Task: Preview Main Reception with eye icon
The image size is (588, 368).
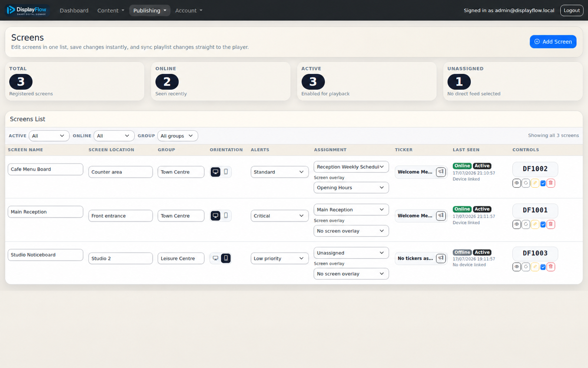Action: point(516,224)
